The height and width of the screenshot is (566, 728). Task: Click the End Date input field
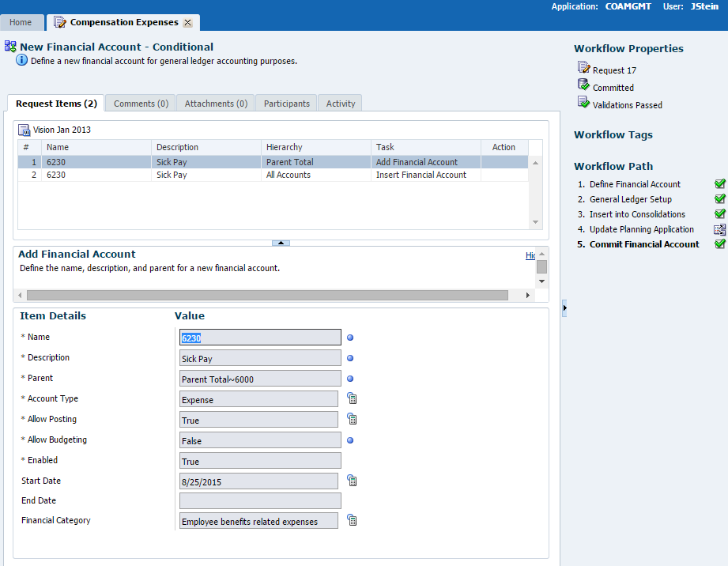pyautogui.click(x=260, y=501)
